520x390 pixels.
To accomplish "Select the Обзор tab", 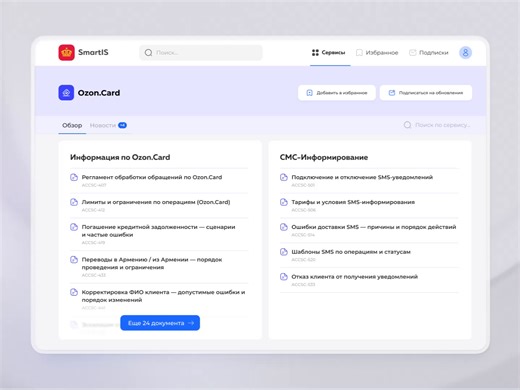I will tap(72, 125).
